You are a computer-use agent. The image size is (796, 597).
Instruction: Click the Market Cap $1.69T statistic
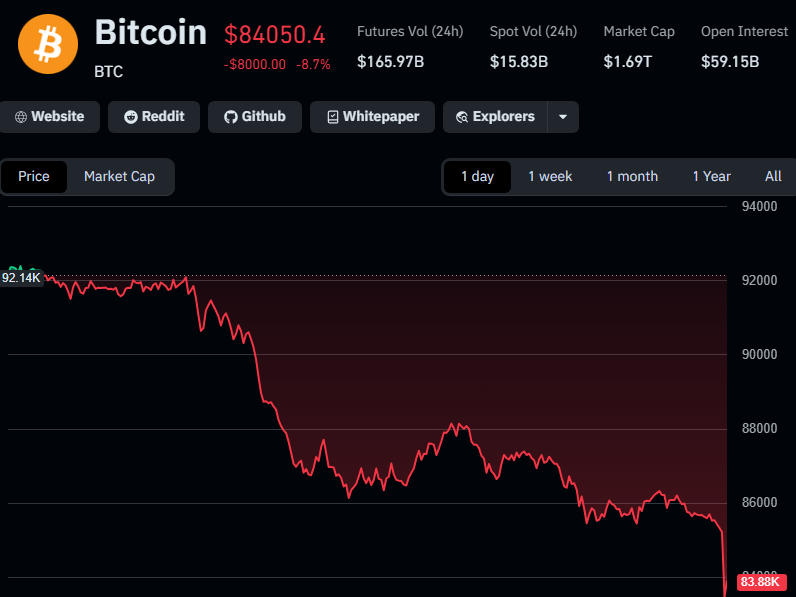tap(627, 62)
